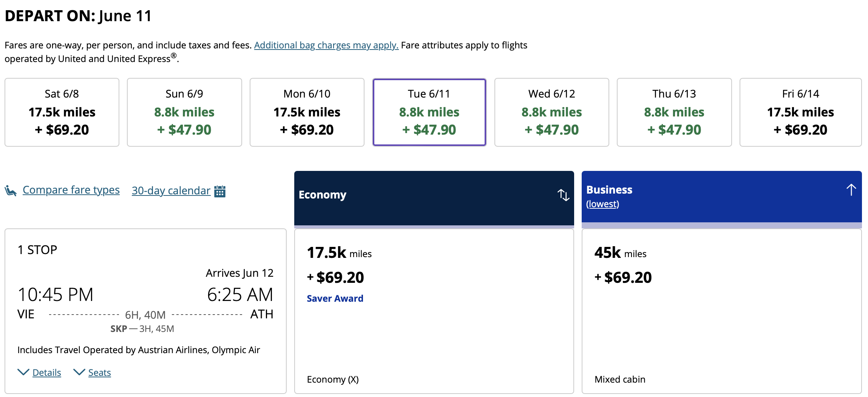Screen dimensions: 868x397
Task: Click the 1 STOP label
Action: click(x=37, y=250)
